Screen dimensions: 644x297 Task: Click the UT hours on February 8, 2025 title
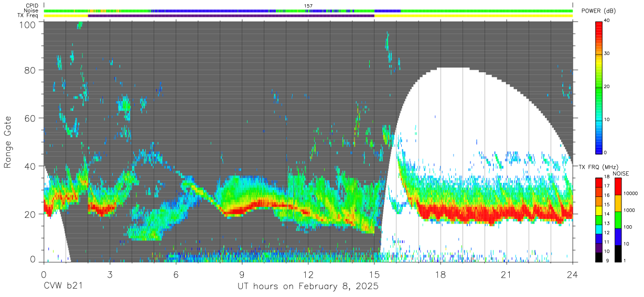click(308, 287)
